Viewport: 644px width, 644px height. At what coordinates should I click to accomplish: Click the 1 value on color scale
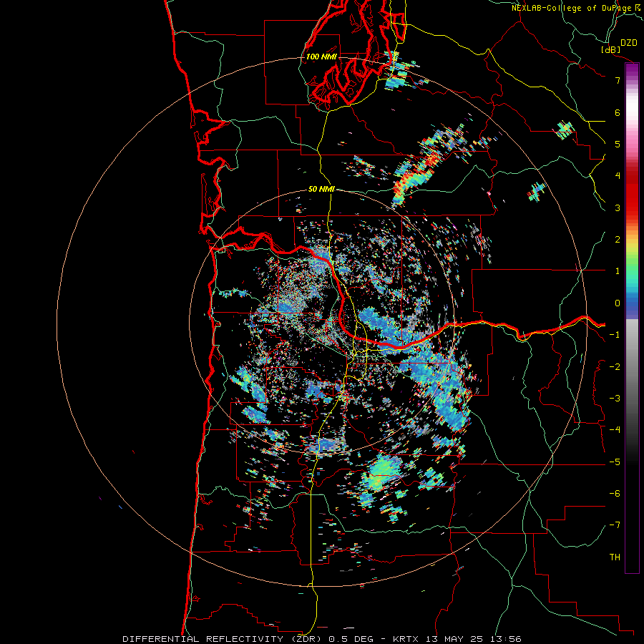618,271
